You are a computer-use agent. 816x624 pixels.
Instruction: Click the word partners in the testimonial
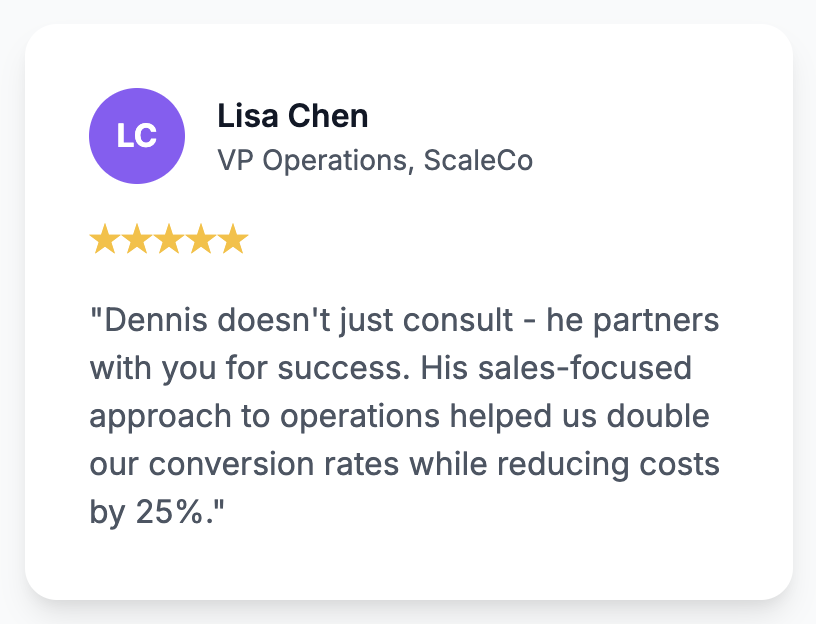(x=656, y=322)
